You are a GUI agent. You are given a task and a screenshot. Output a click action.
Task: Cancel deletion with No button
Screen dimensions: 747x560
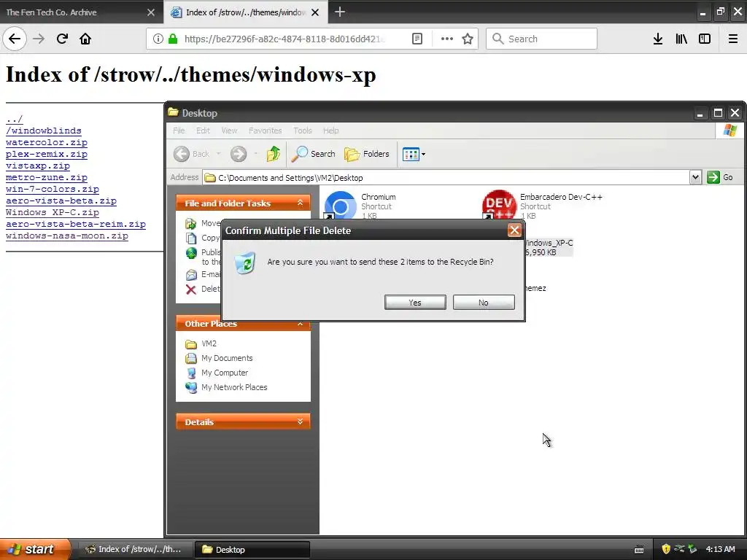pos(484,303)
